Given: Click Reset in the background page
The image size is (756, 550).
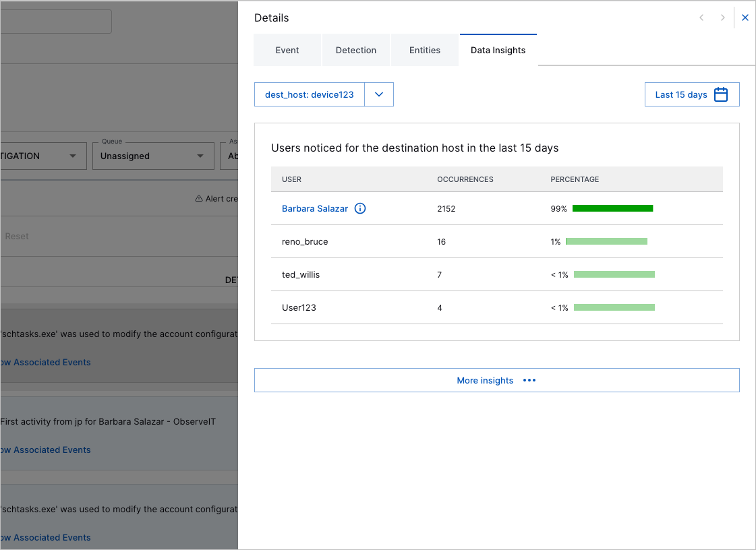Looking at the screenshot, I should pyautogui.click(x=17, y=236).
